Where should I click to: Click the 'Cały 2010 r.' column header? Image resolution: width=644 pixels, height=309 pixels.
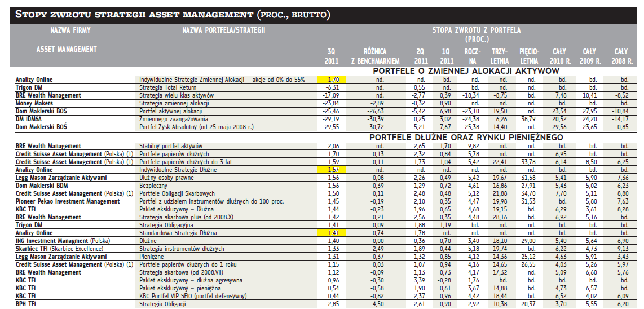pos(559,56)
